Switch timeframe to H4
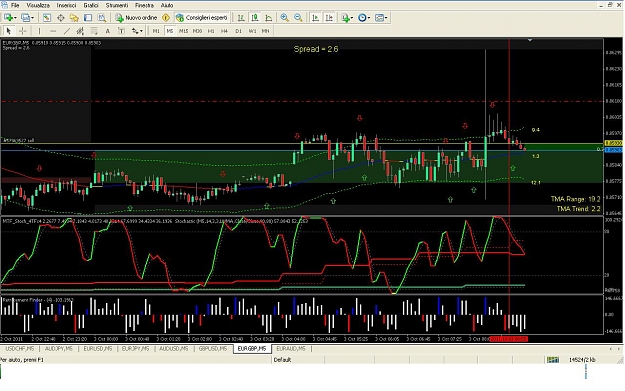The width and height of the screenshot is (625, 391). (x=224, y=31)
